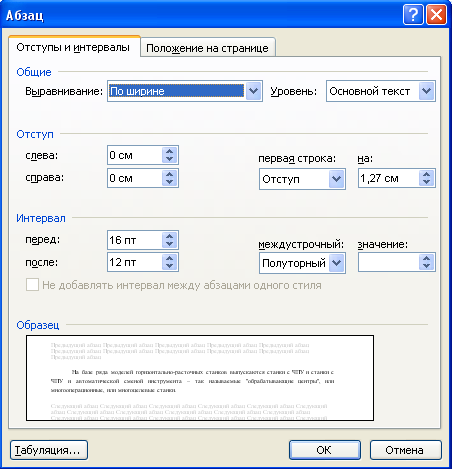
Task: Click the help question mark icon
Action: (413, 15)
